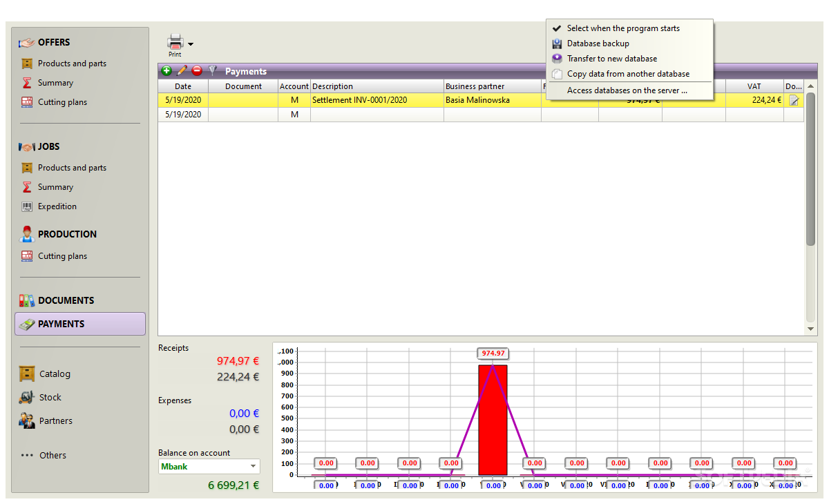Click the 974,97 € receipts amount
Screen dimensions: 829x504
click(238, 360)
